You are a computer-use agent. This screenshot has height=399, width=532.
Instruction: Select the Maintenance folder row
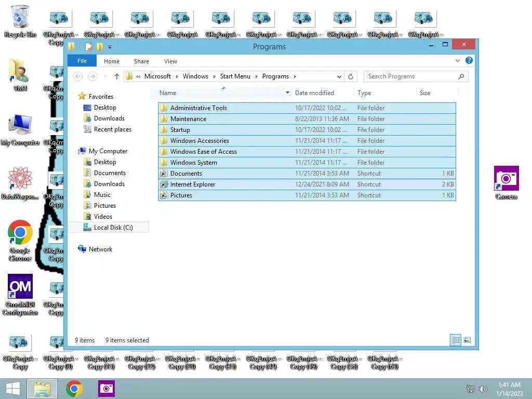[307, 119]
